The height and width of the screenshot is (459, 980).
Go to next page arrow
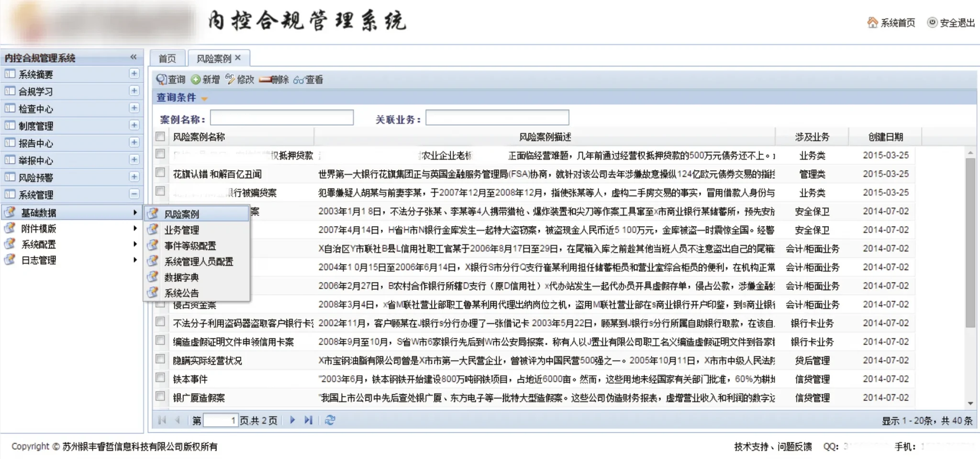[x=292, y=420]
